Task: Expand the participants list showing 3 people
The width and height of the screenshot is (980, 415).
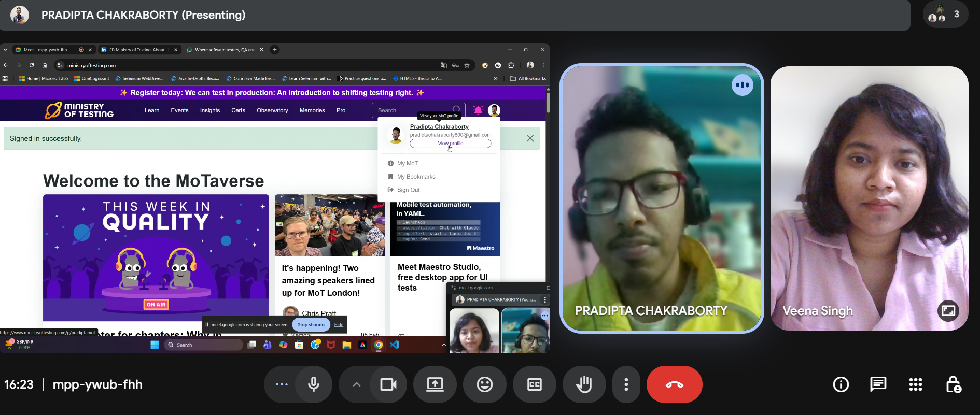Action: (x=945, y=15)
